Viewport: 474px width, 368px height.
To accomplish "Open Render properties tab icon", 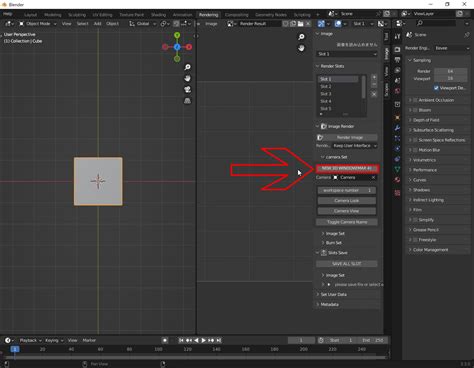I will [x=397, y=50].
